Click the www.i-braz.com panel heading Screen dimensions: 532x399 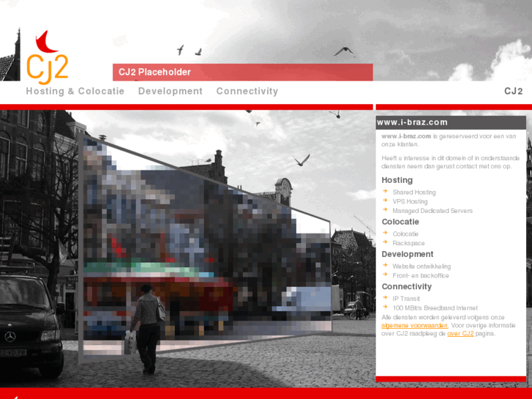(412, 122)
